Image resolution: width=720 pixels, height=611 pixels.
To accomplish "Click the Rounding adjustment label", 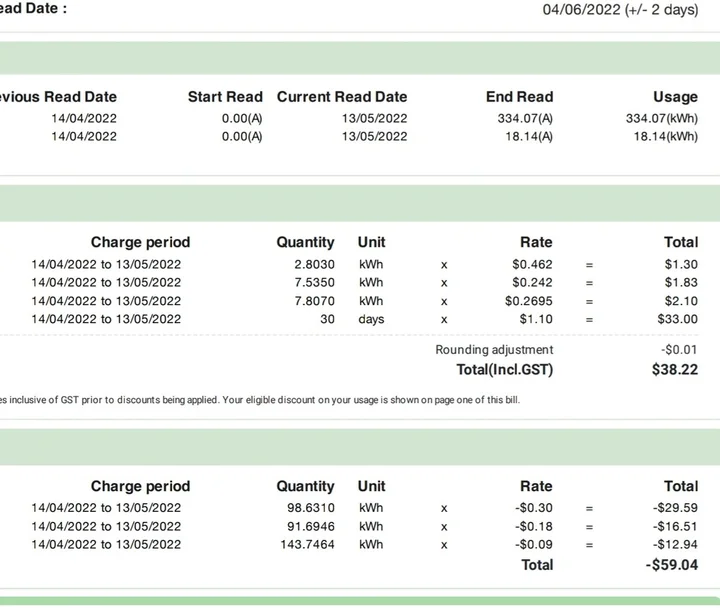I will pos(494,350).
